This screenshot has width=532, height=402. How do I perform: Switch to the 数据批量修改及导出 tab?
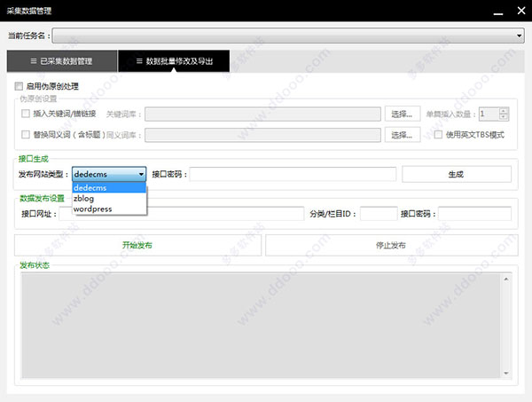point(174,61)
